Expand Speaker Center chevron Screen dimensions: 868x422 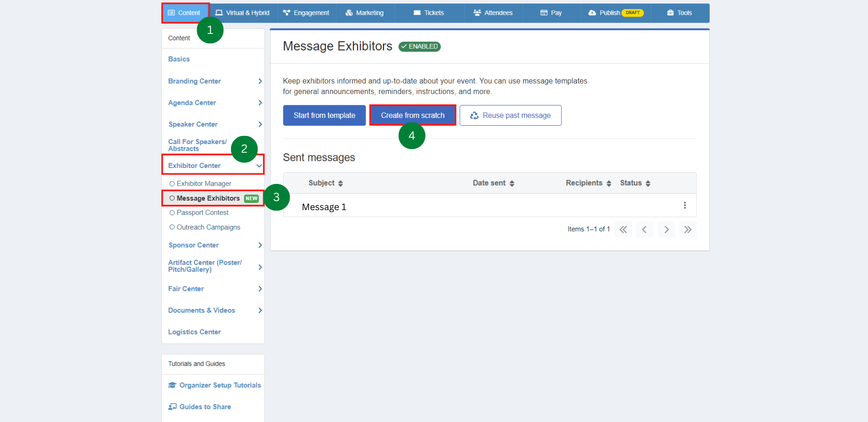pyautogui.click(x=260, y=124)
